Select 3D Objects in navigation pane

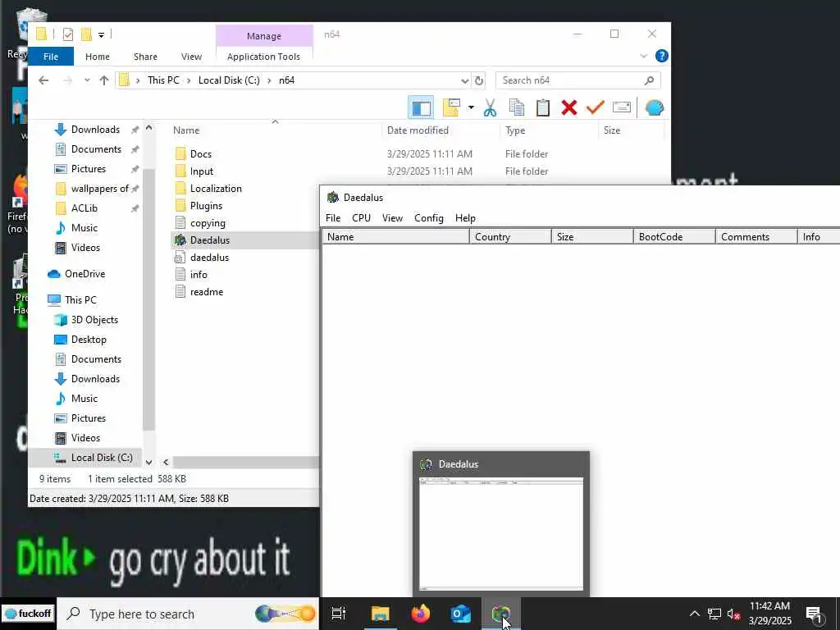[x=94, y=320]
